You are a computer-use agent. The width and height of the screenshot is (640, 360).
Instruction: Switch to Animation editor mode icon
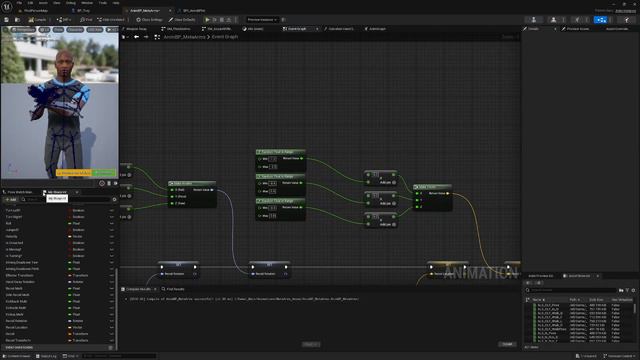click(x=577, y=20)
